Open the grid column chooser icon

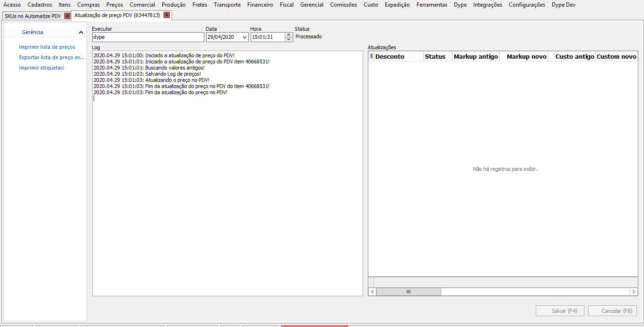[371, 56]
